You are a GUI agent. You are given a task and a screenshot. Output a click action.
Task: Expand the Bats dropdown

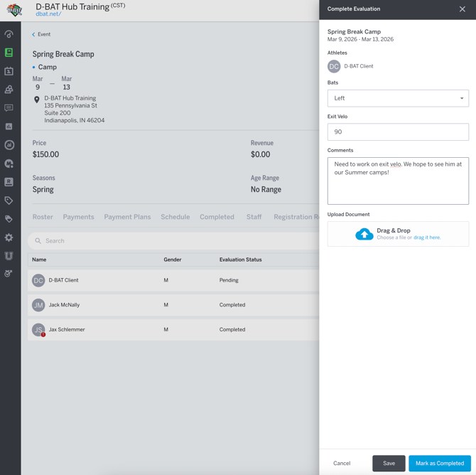point(398,98)
